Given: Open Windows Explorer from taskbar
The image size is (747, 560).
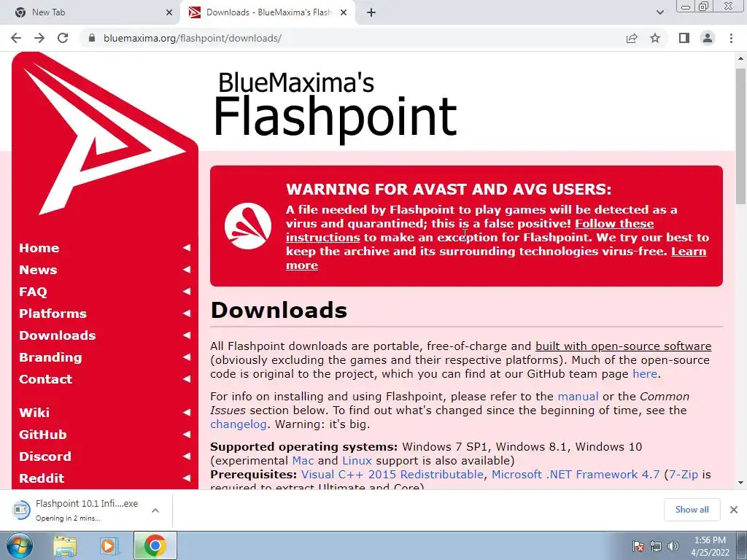Looking at the screenshot, I should [x=65, y=545].
